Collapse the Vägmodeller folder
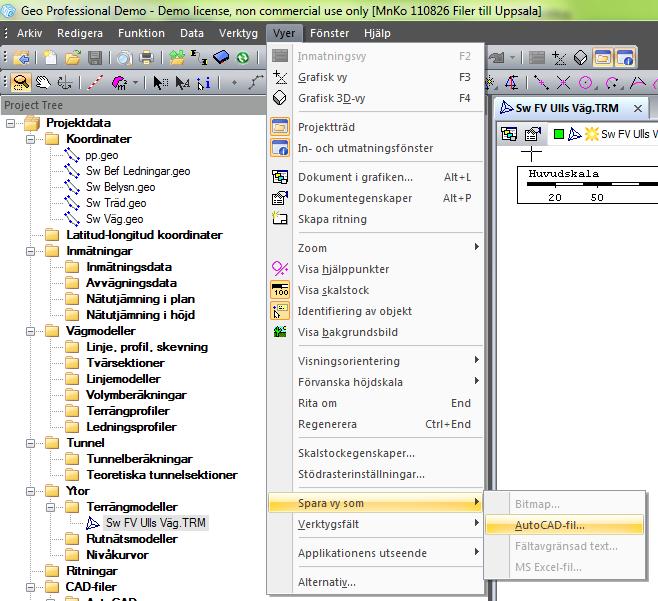 point(31,331)
